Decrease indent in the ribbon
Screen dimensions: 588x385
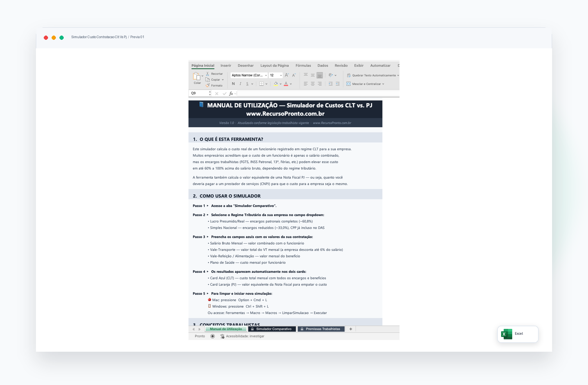coord(331,84)
